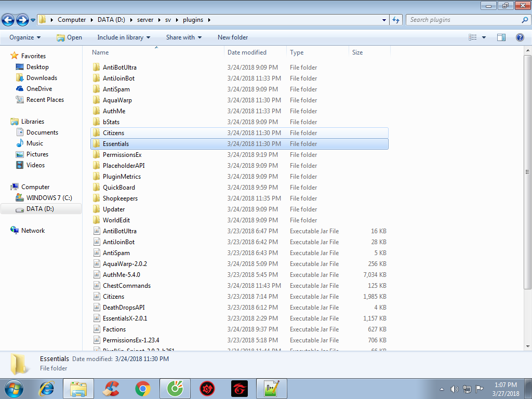Click the sv breadcrumb segment
This screenshot has width=532, height=399.
[168, 20]
